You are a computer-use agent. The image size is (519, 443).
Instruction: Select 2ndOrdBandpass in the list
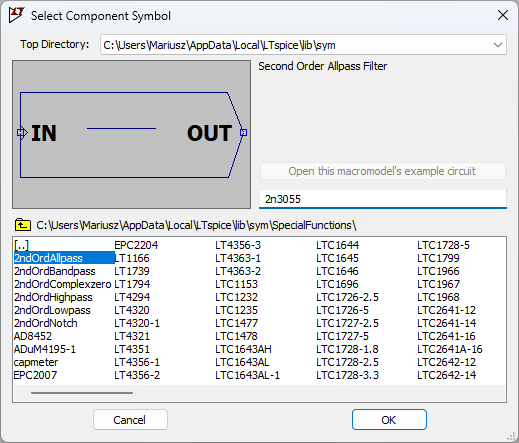click(55, 271)
